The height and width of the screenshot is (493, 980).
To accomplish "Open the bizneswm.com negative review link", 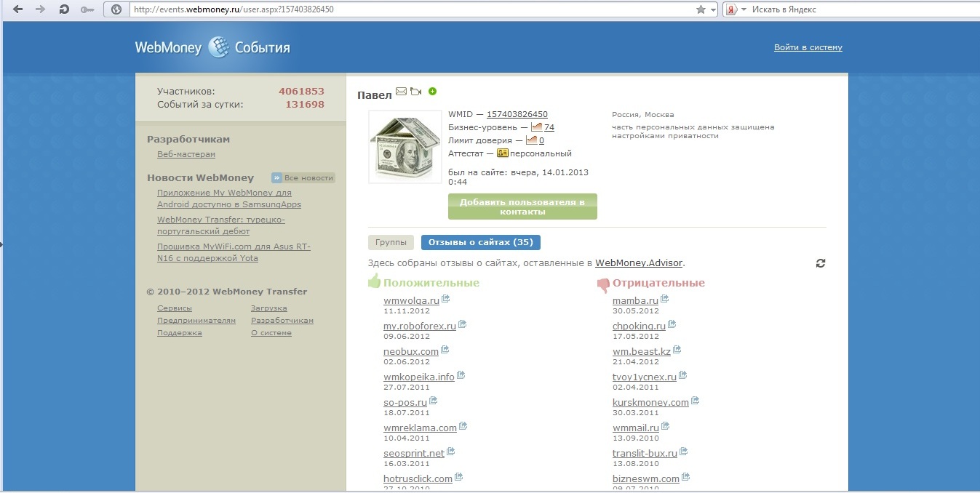I will [646, 479].
